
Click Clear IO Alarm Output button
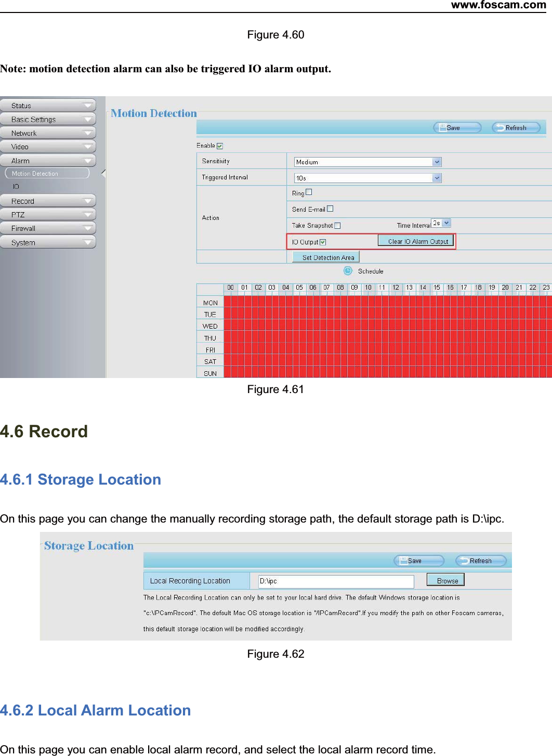pos(416,241)
